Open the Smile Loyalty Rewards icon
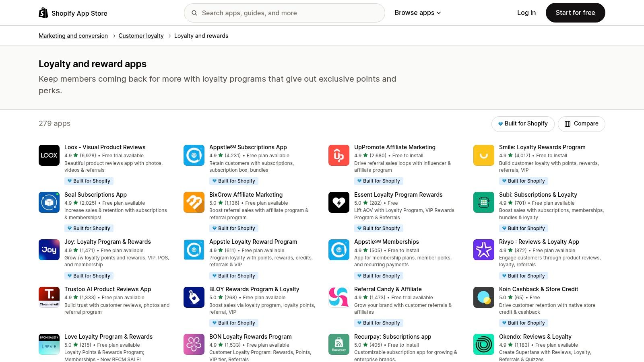 (484, 155)
